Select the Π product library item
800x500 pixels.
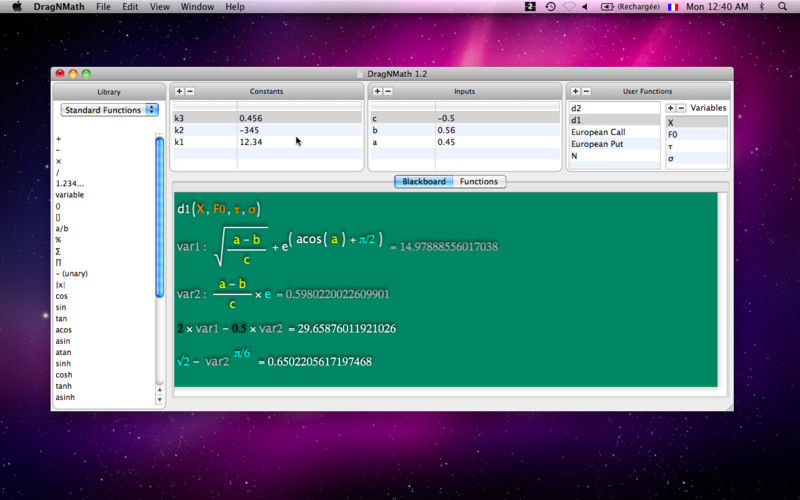pyautogui.click(x=58, y=262)
